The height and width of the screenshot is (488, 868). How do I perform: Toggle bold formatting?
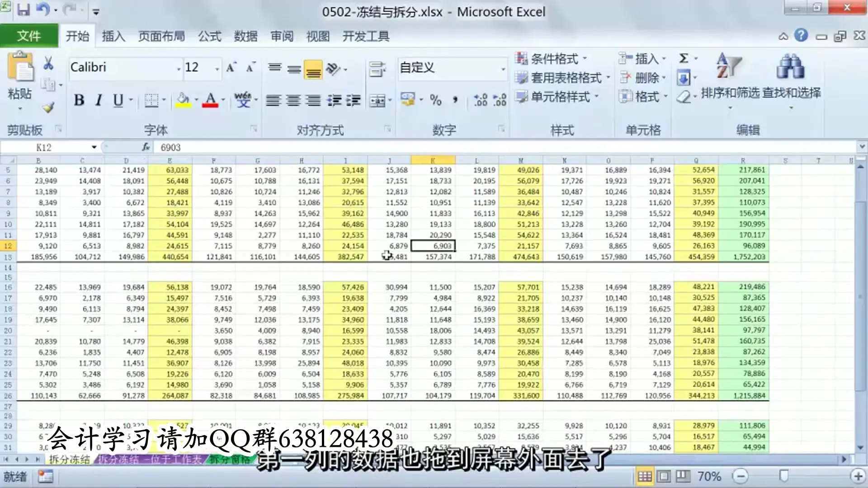tap(80, 100)
